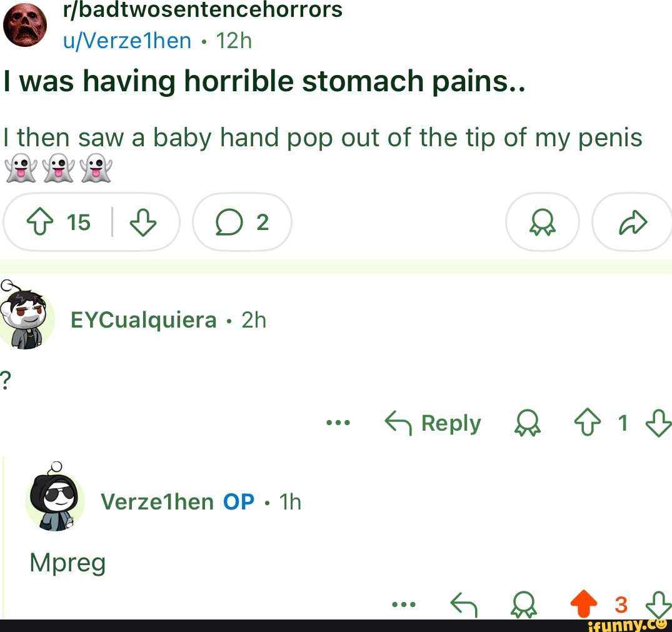672x632 pixels.
Task: Expand comment options for Verze1hen's reply
Action: [404, 603]
